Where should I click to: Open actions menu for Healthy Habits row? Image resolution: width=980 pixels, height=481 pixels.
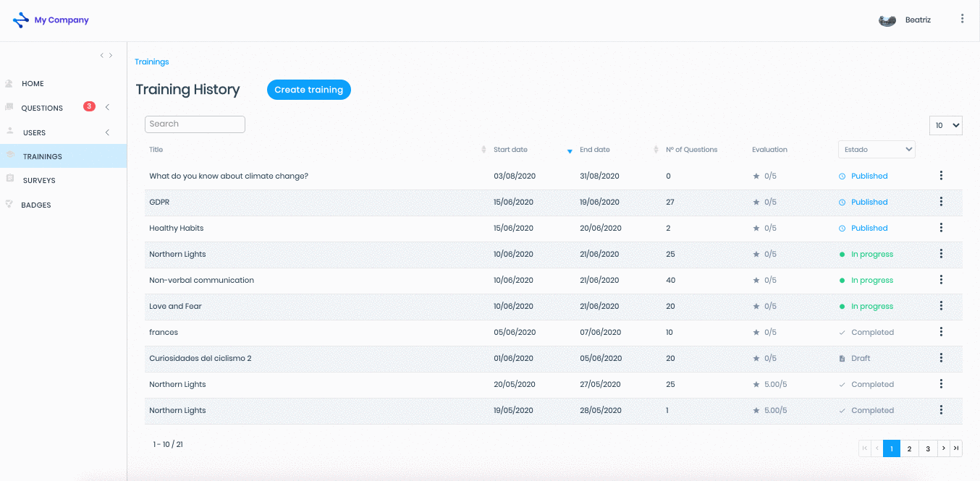coord(941,228)
